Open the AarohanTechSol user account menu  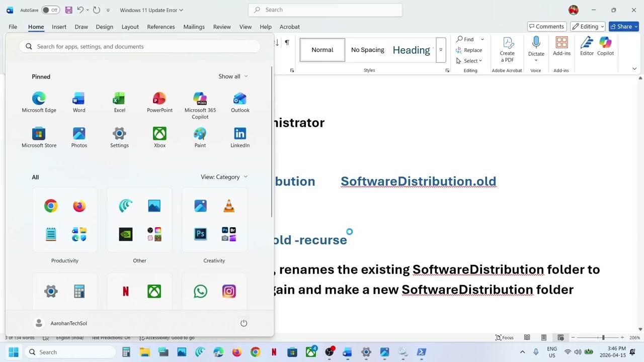point(60,323)
